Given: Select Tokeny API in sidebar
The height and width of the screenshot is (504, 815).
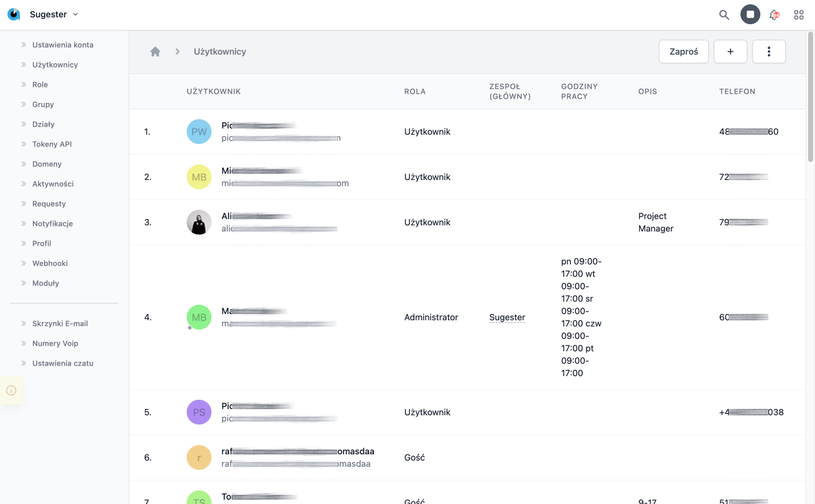Looking at the screenshot, I should pos(52,144).
